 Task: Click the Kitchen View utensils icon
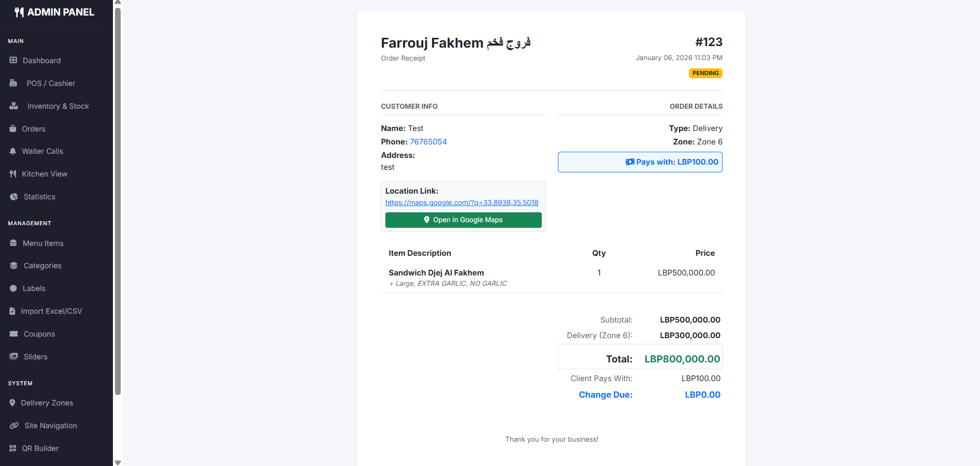[x=13, y=174]
